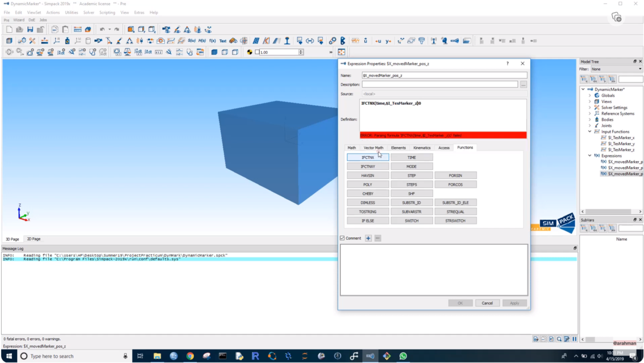Click the y+ toolbar icon
Image resolution: width=644 pixels, height=363 pixels.
[x=388, y=41]
